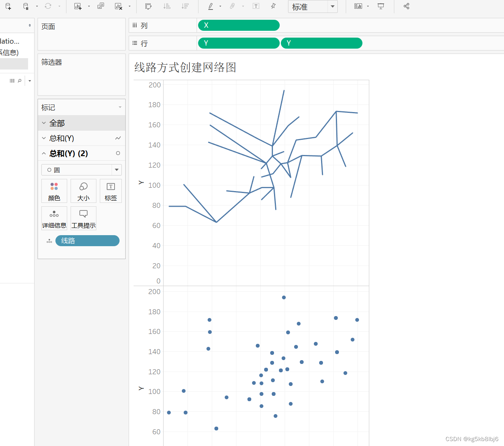
Task: Click the clear sheet icon
Action: [118, 6]
